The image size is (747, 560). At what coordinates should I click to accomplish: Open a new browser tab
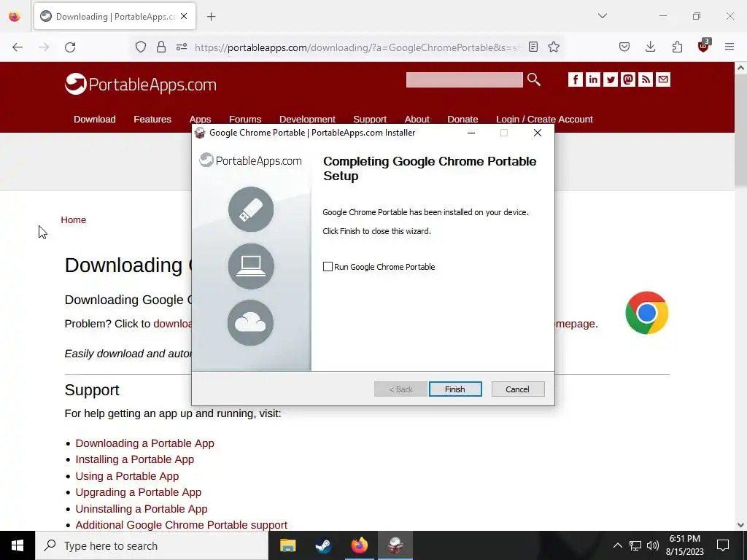pyautogui.click(x=212, y=17)
